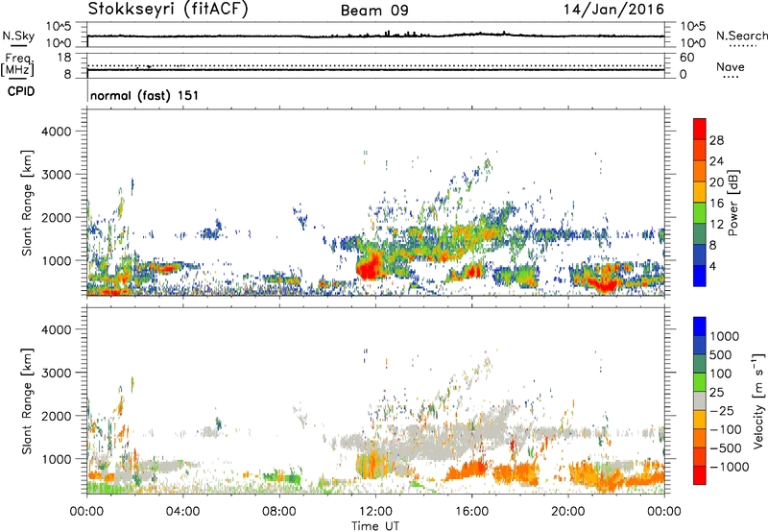Click the 'Time UT' axis label
The image size is (768, 532).
[x=375, y=526]
